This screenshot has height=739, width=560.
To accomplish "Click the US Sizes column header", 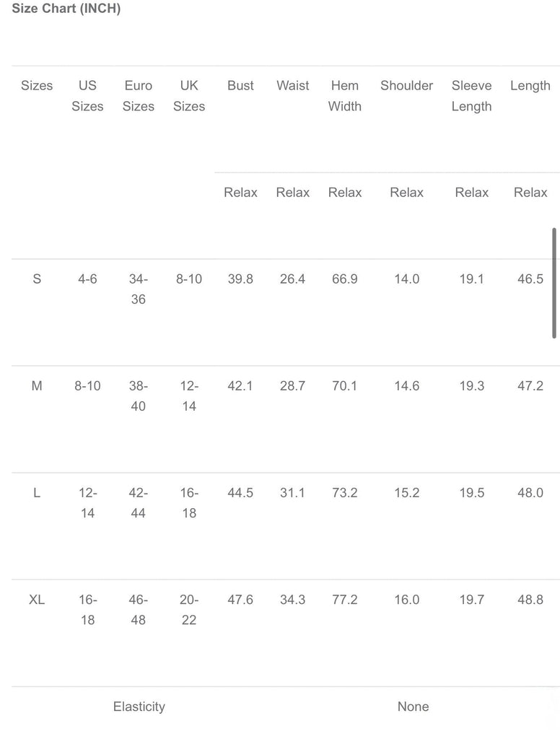I will click(x=87, y=96).
